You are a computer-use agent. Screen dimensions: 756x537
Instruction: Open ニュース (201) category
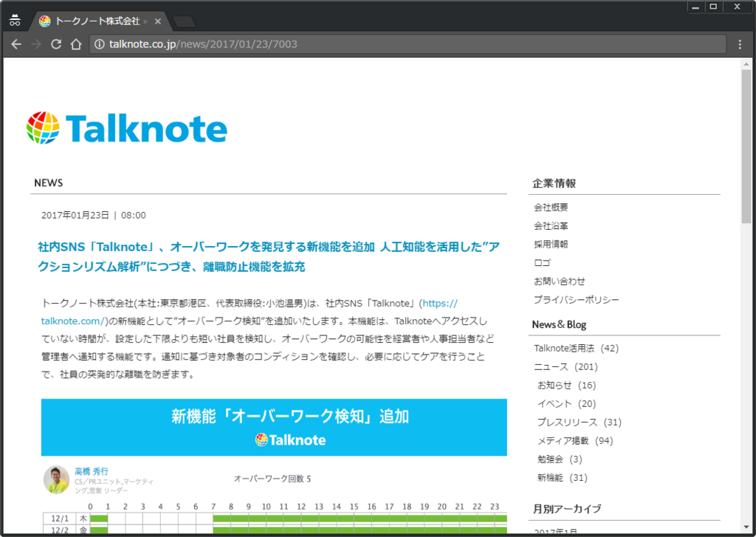(x=566, y=366)
